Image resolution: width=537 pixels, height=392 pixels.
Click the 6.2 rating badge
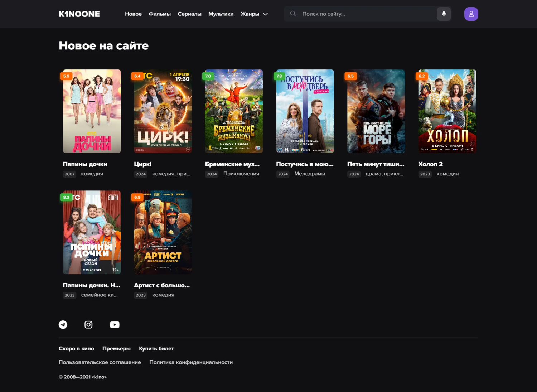point(422,76)
